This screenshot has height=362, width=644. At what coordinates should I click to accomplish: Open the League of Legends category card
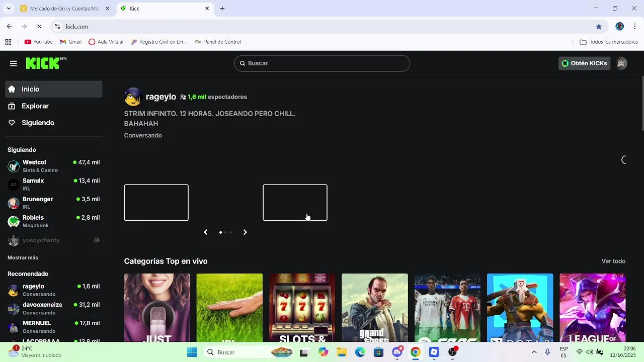(x=593, y=308)
